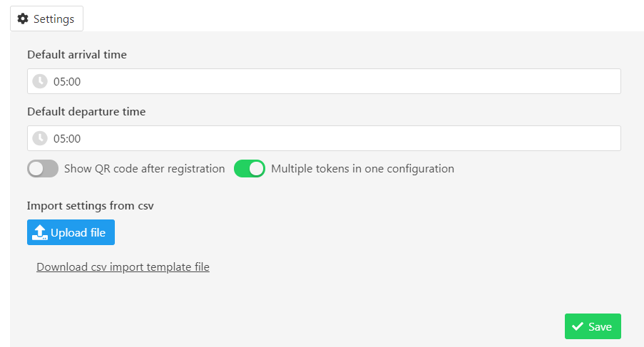Click the clock icon in departure time field

coord(41,138)
